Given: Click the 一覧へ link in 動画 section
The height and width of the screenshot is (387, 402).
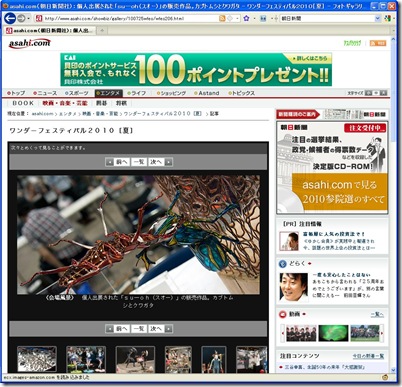Looking at the screenshot, I should coord(377,314).
